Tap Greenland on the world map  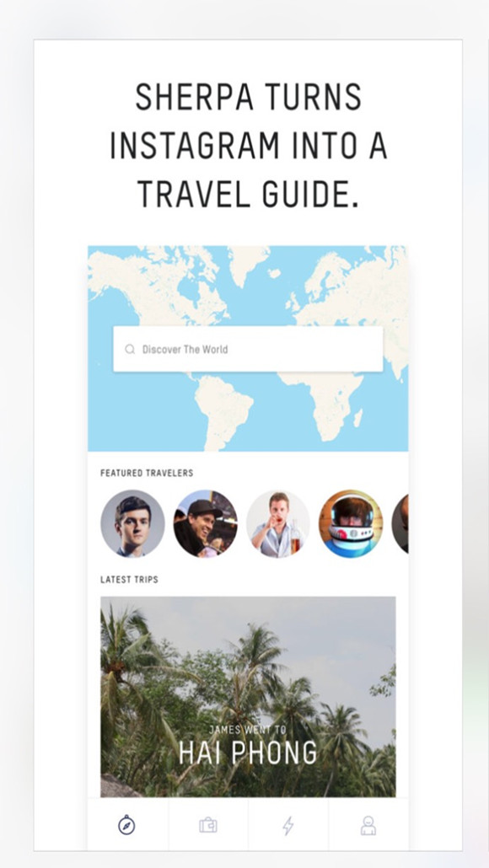coord(250,263)
